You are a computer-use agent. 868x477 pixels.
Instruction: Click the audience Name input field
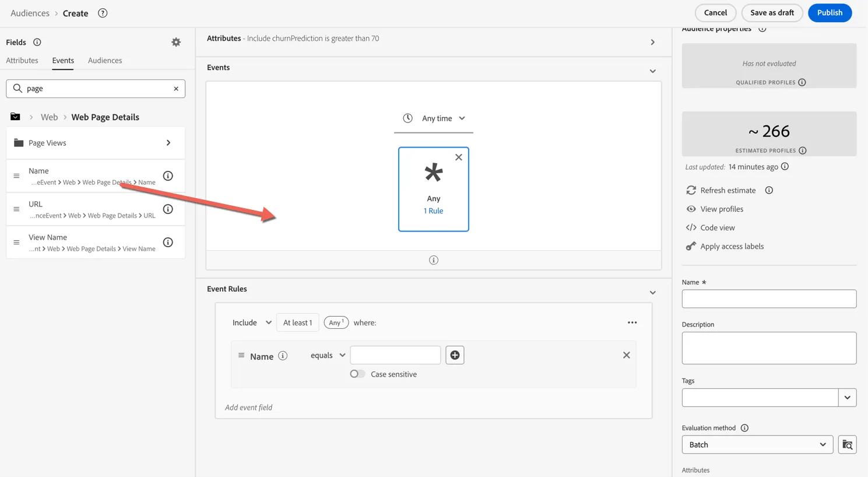click(x=769, y=299)
